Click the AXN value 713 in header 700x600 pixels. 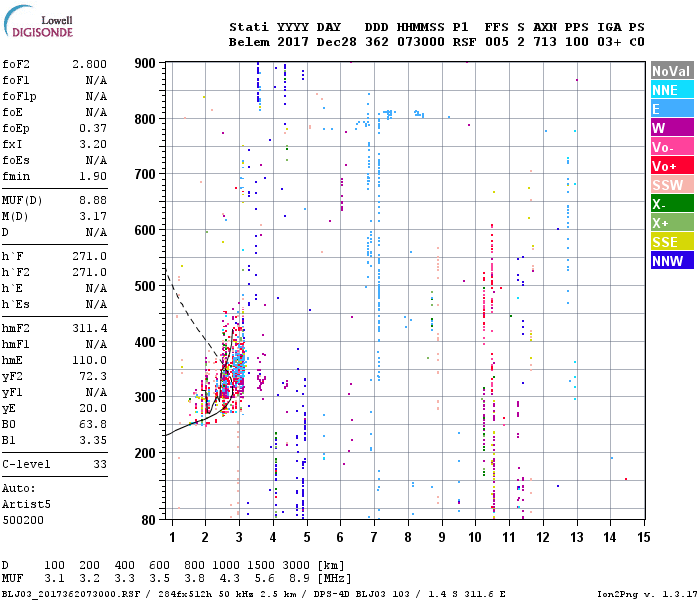click(545, 42)
